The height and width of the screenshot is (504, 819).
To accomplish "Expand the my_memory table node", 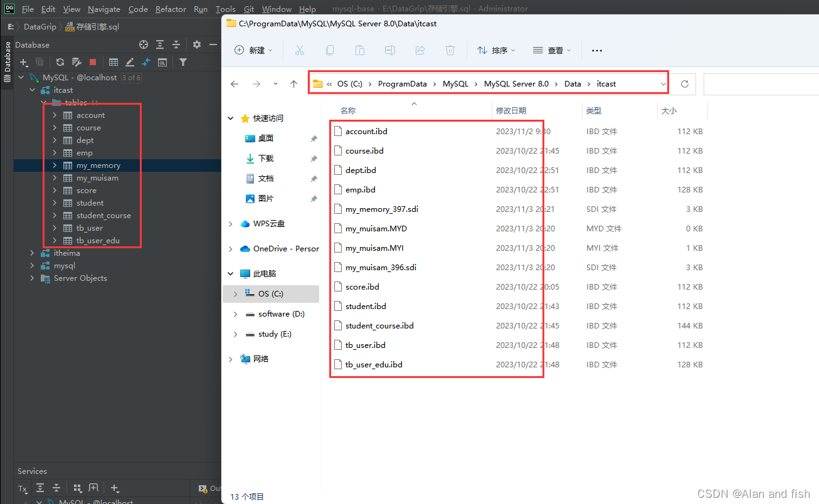I will point(55,165).
